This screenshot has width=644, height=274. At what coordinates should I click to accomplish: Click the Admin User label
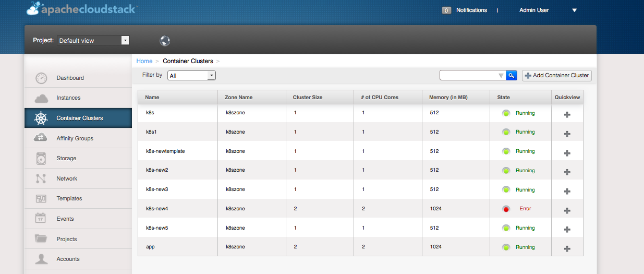point(534,10)
